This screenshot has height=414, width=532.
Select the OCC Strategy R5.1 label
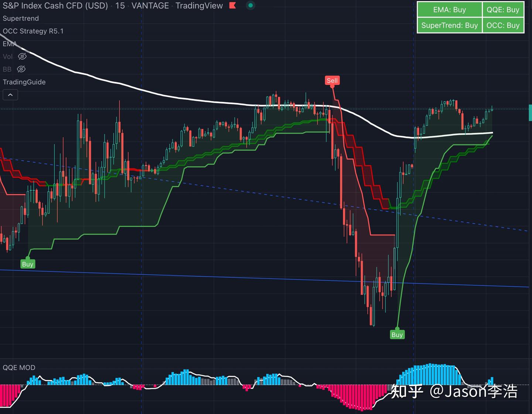pyautogui.click(x=33, y=31)
